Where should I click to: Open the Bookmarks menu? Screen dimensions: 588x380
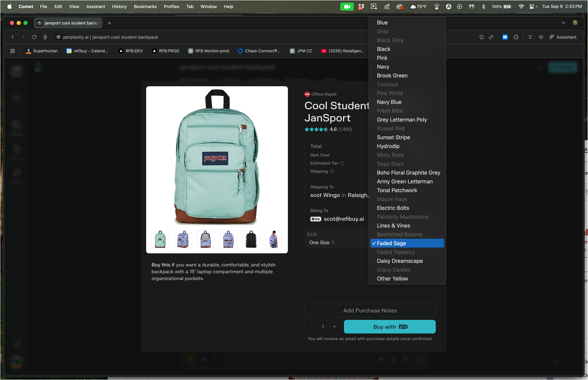145,7
